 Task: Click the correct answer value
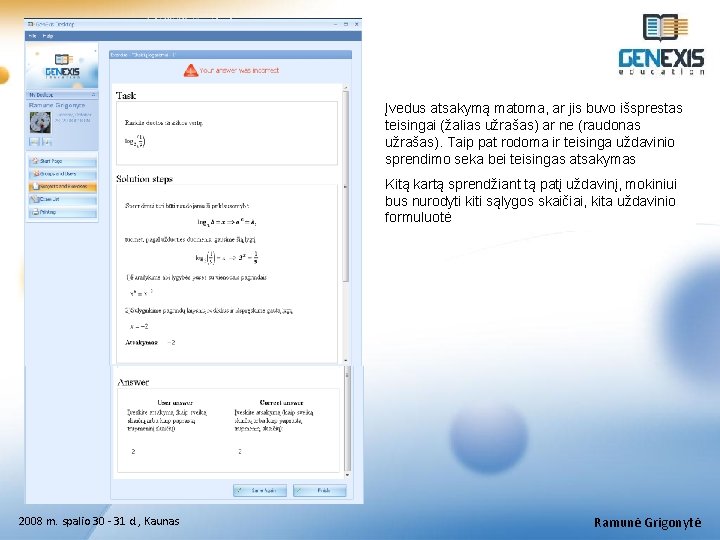[240, 451]
